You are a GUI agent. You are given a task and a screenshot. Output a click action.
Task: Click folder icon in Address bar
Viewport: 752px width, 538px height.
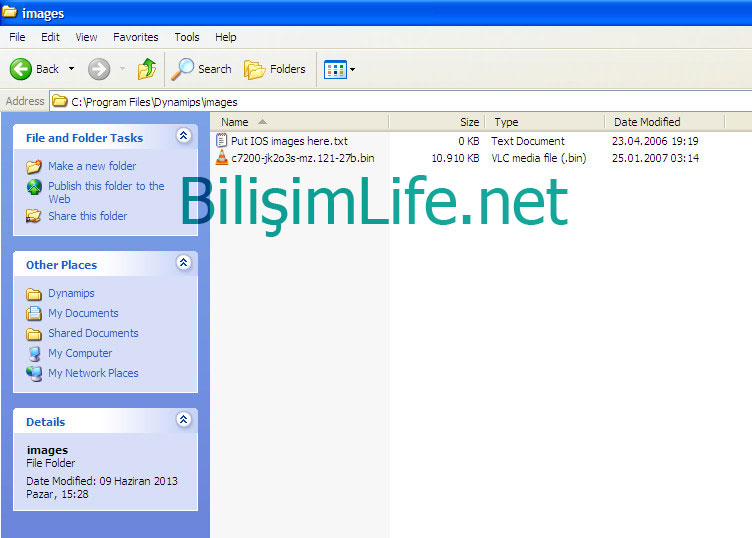coord(60,101)
